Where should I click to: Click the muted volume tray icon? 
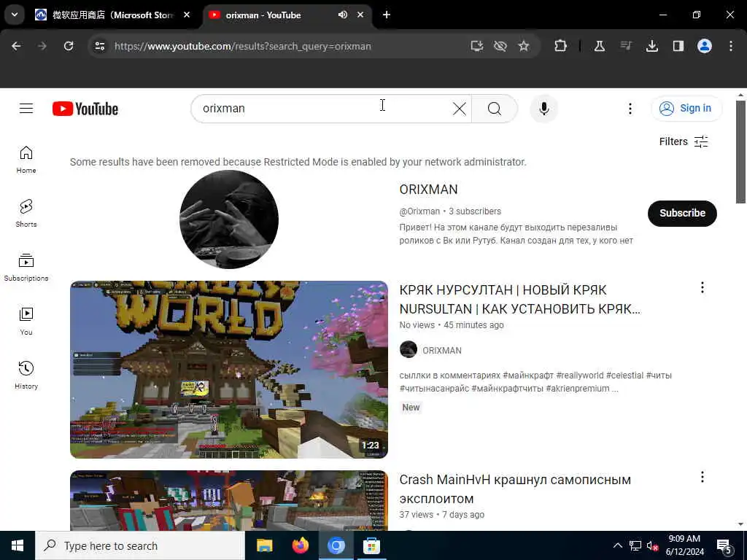(652, 546)
